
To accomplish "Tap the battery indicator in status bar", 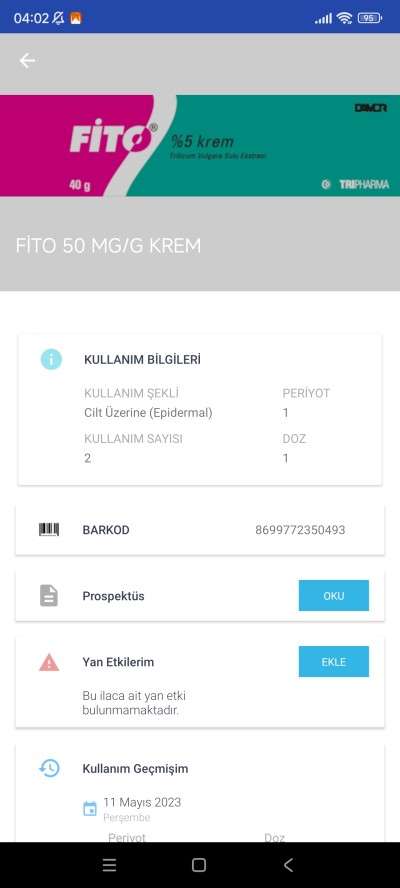I will coord(370,18).
